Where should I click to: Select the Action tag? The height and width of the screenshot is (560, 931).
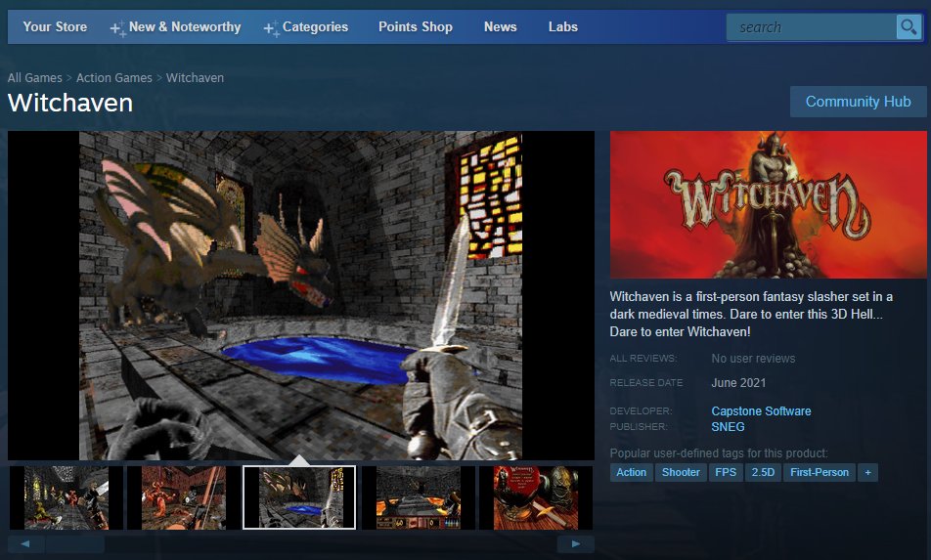[x=631, y=472]
